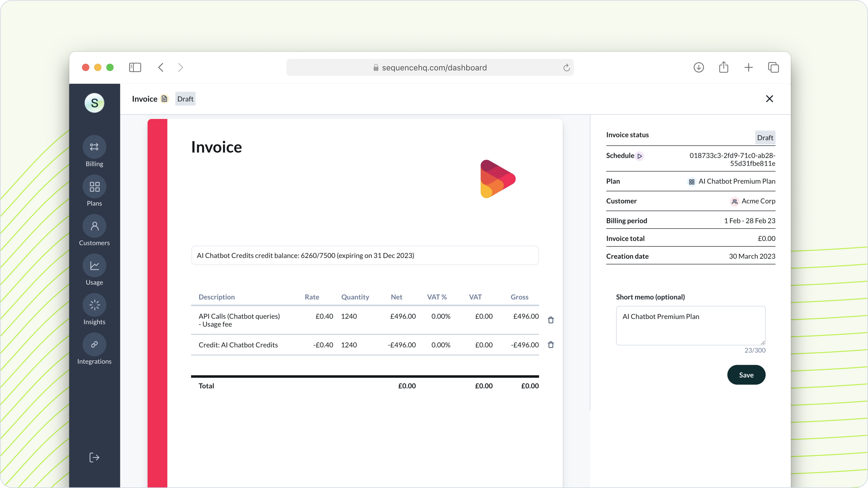This screenshot has height=488, width=868.
Task: Open browser downloads icon
Action: pos(699,67)
